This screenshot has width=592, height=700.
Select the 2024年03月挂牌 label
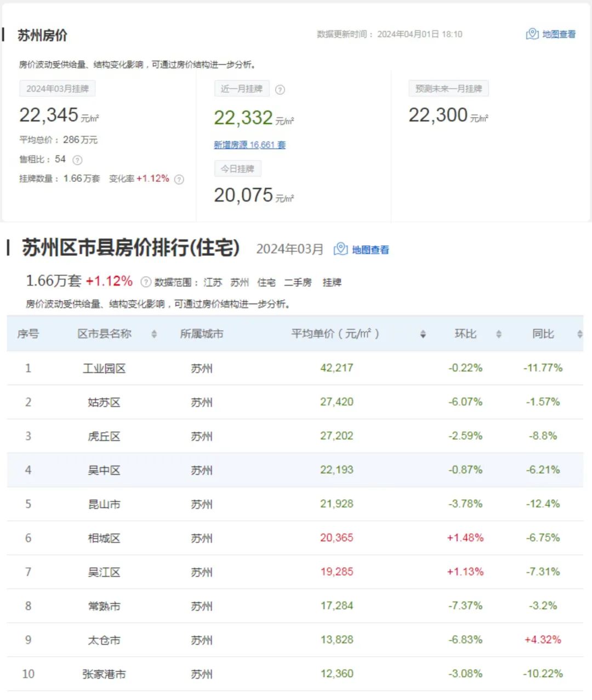(58, 88)
